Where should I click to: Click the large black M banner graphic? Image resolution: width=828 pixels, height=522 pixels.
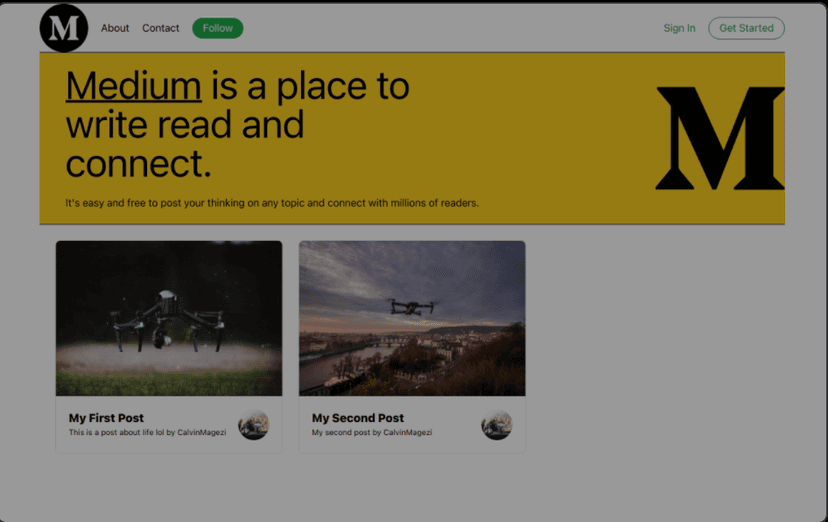click(720, 138)
